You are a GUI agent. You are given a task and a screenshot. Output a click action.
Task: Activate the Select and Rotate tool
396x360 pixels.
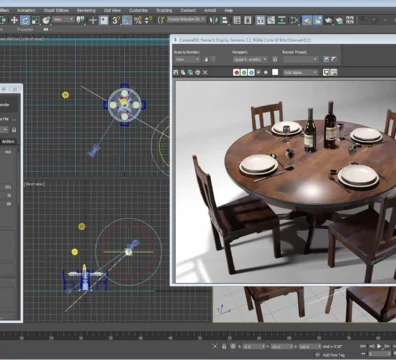25,20
